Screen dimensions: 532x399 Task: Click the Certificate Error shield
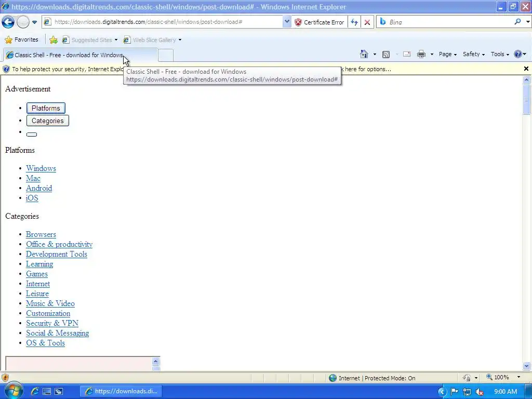pyautogui.click(x=320, y=22)
